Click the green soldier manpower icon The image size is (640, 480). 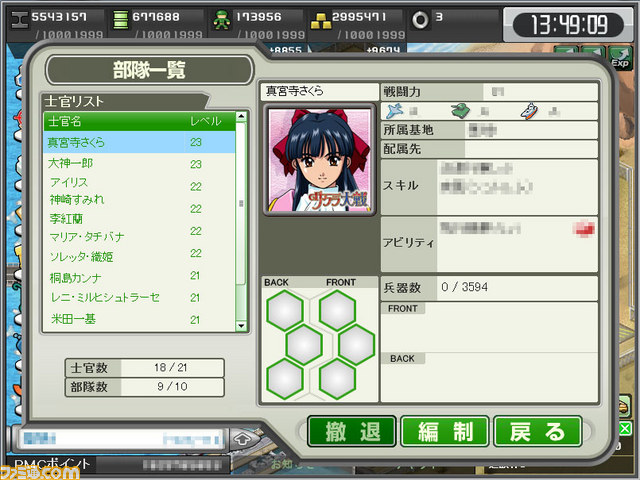point(222,20)
